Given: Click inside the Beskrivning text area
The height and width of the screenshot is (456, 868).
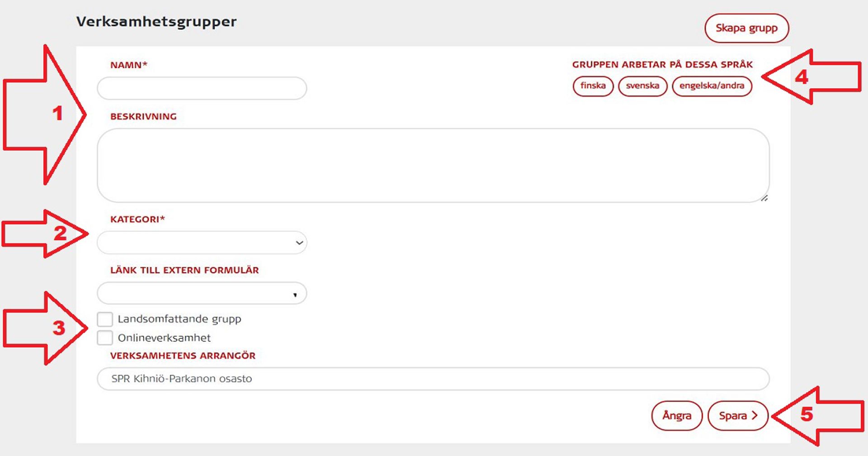Looking at the screenshot, I should 433,165.
